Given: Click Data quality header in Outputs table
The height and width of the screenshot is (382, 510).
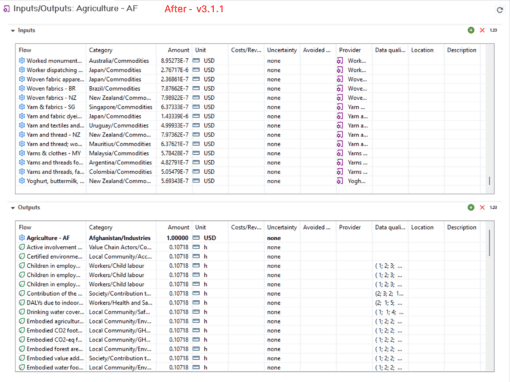Looking at the screenshot, I should click(x=390, y=227).
